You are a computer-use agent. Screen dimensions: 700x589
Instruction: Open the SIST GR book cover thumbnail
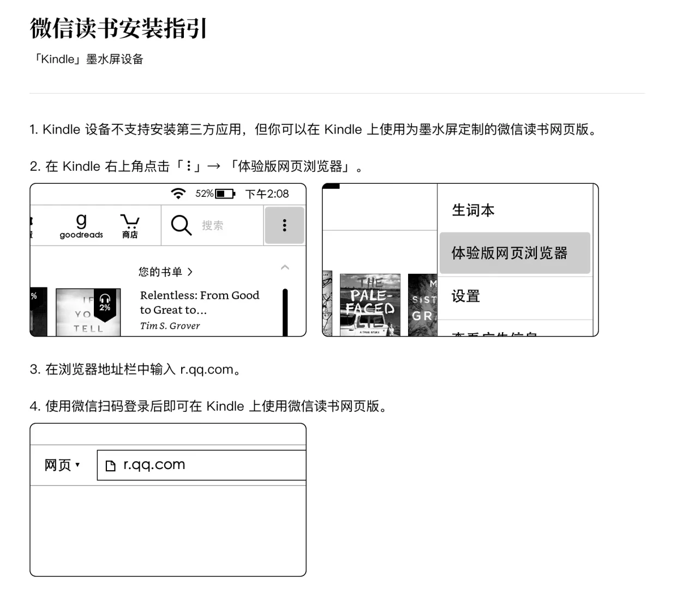pos(423,305)
